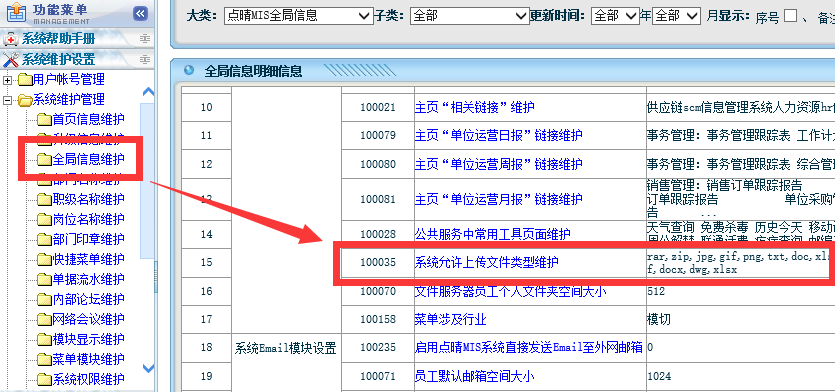
Task: Open the 子类 dropdown list
Action: (469, 16)
